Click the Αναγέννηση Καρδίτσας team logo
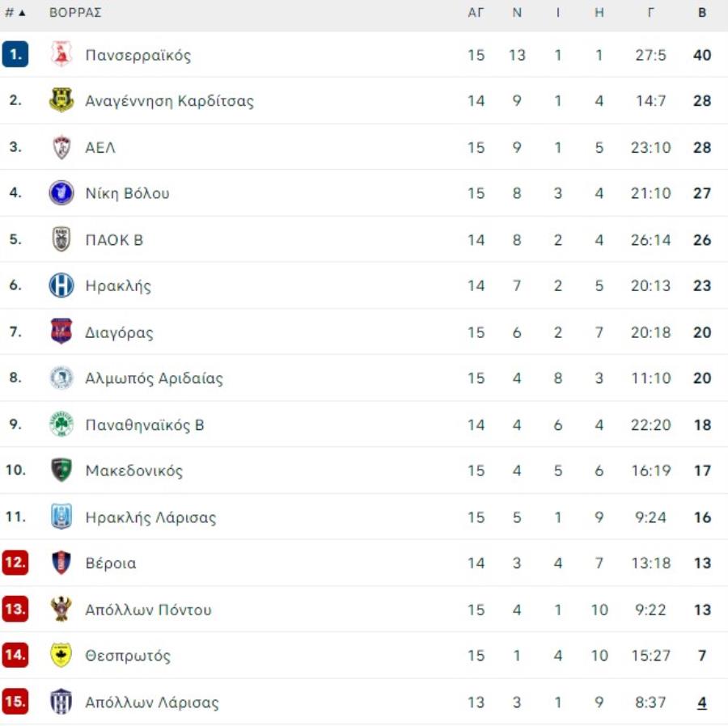This screenshot has width=728, height=726. [61, 100]
